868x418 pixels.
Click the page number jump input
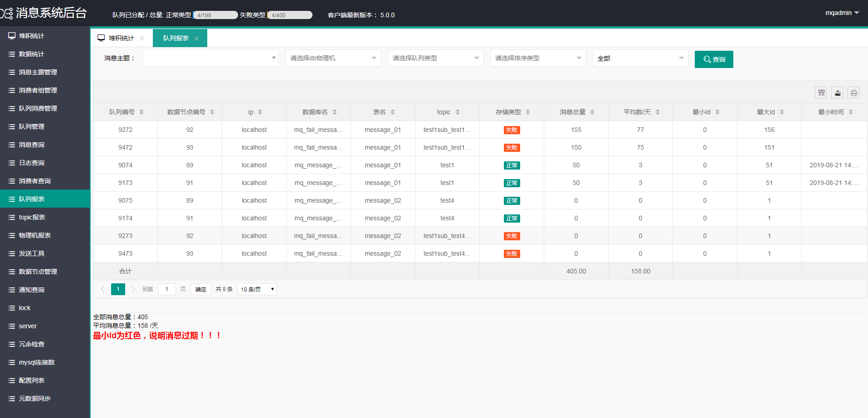167,289
